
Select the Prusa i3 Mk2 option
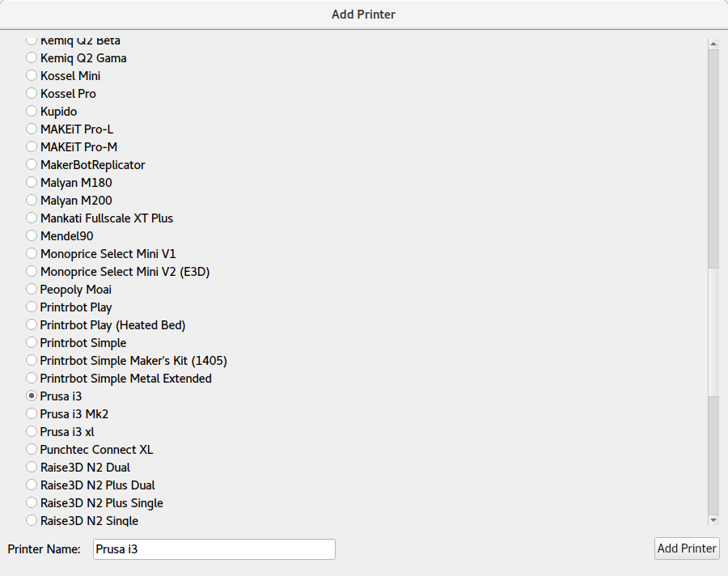click(x=32, y=414)
